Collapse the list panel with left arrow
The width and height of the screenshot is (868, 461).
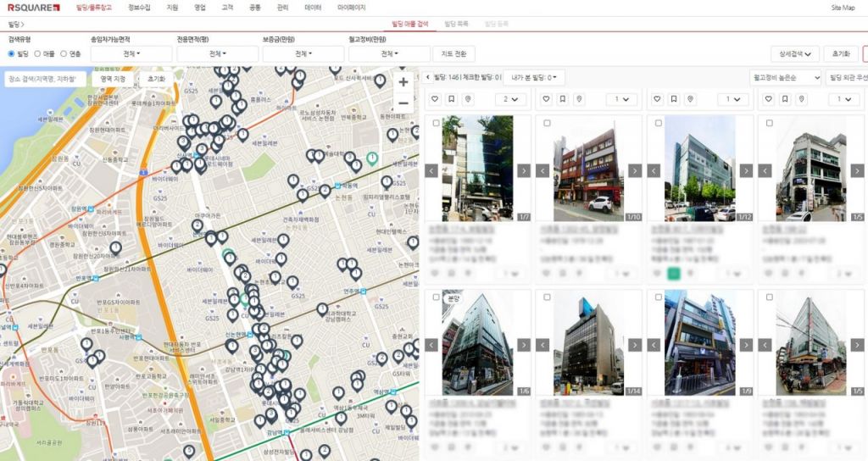pyautogui.click(x=426, y=78)
